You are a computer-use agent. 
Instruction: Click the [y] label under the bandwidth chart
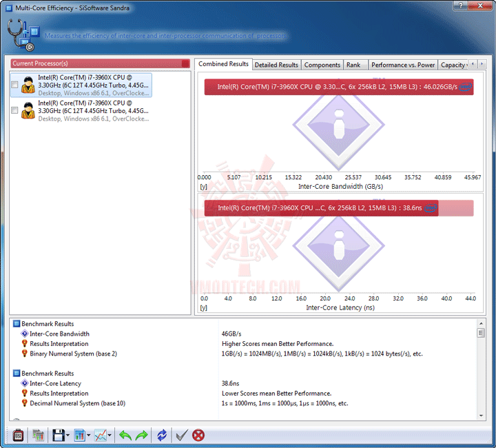pyautogui.click(x=203, y=187)
